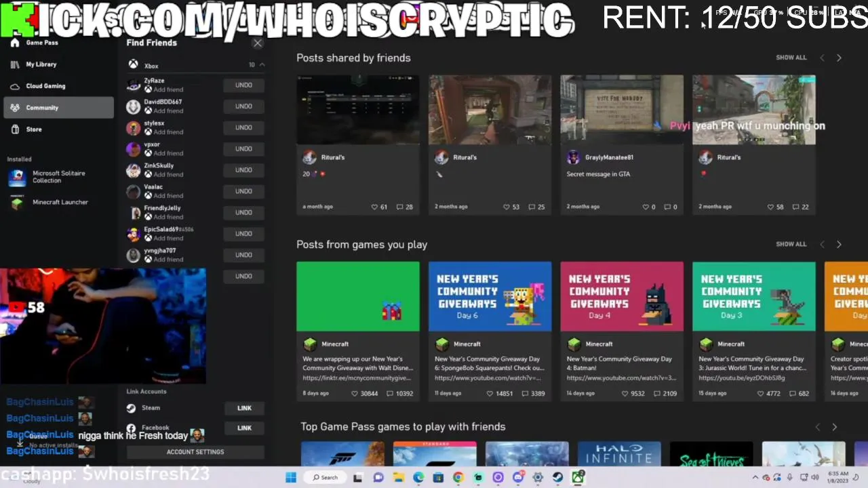The image size is (868, 488).
Task: Undo friend request for ZinkSkully
Action: click(243, 170)
